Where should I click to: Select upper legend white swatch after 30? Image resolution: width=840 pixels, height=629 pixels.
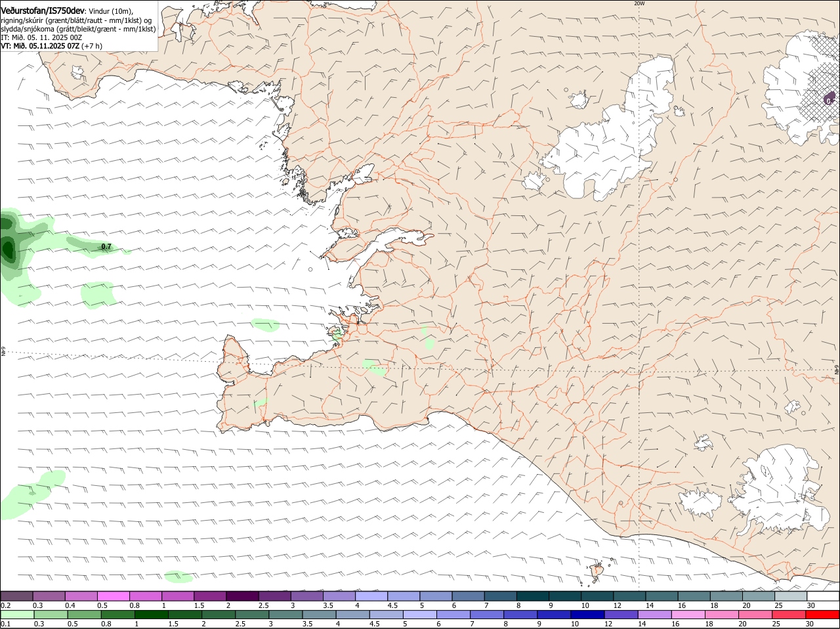pos(823,596)
